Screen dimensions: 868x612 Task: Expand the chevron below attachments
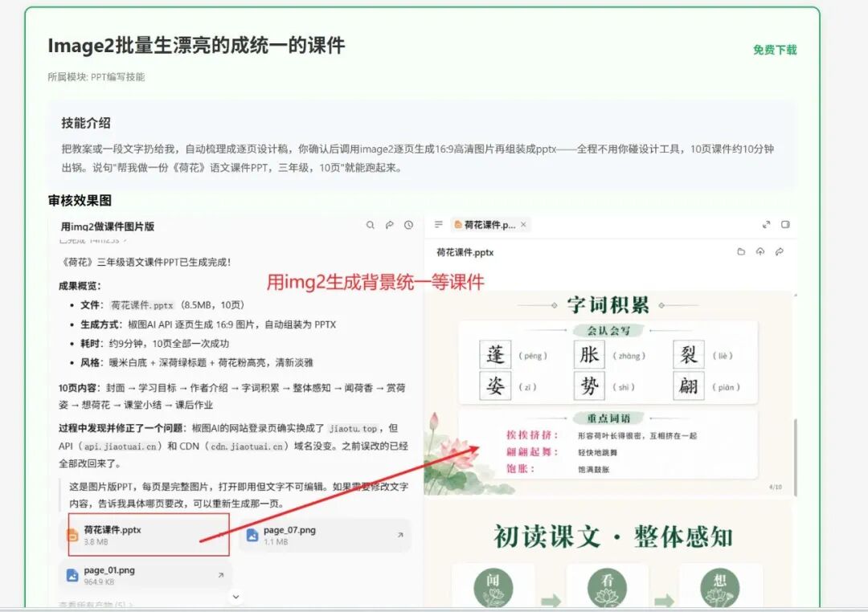click(235, 597)
